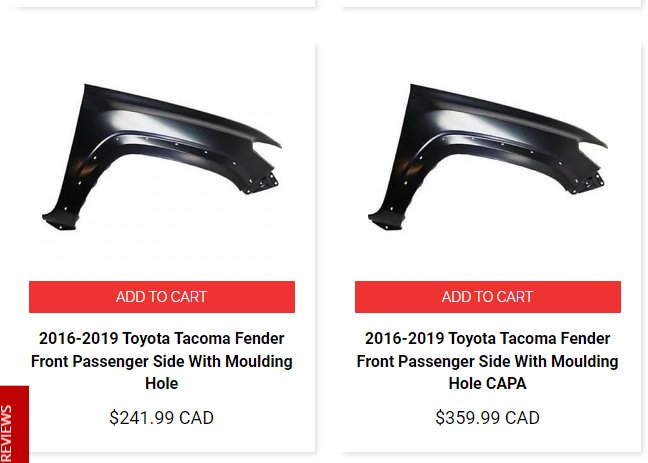Viewport: 648px width, 463px height.
Task: Click the right red ADD TO CART button
Action: 488,297
